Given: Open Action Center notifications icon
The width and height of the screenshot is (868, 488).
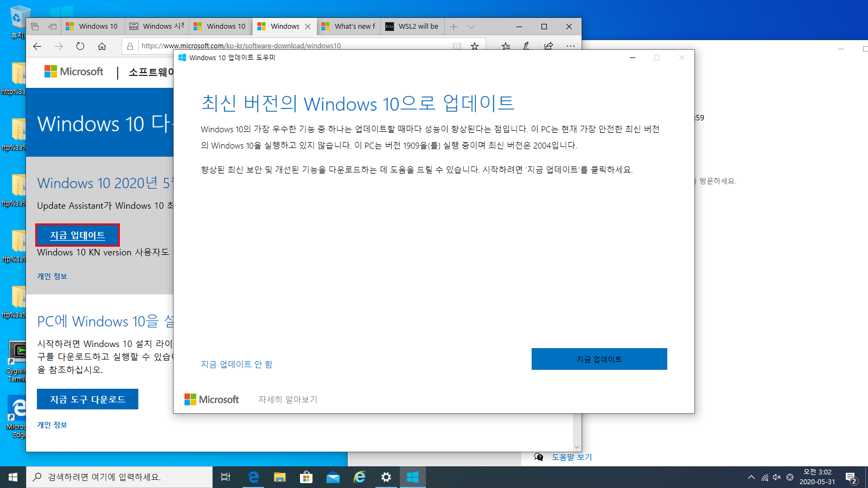Looking at the screenshot, I should coord(851,478).
